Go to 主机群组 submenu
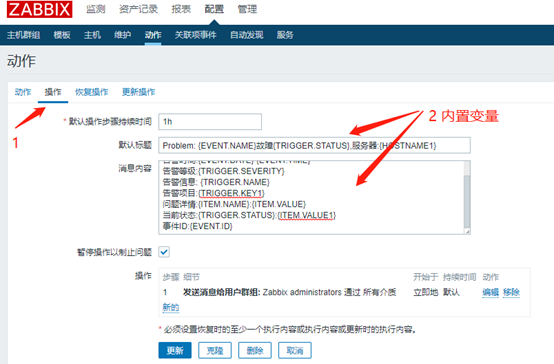554x364 pixels. click(x=23, y=35)
